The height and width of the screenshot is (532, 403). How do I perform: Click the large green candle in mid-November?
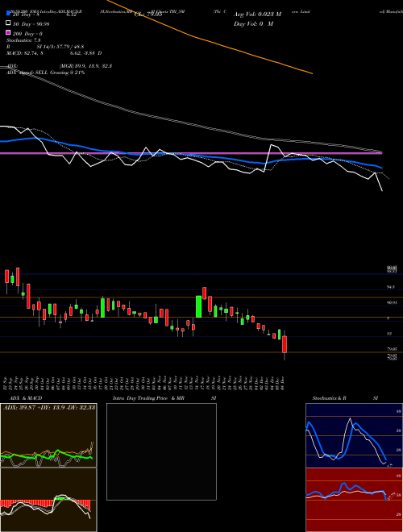[199, 307]
